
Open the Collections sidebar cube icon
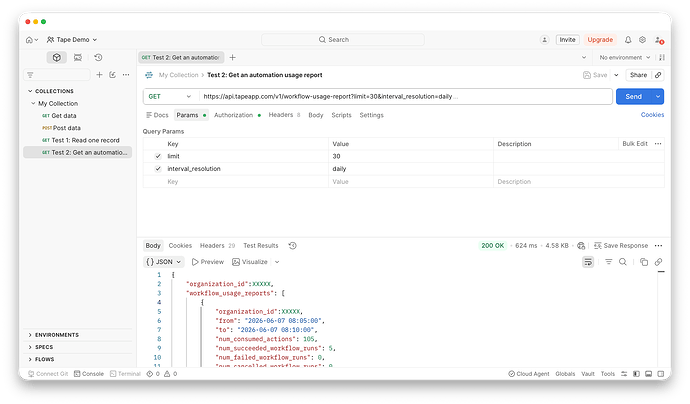tap(56, 57)
